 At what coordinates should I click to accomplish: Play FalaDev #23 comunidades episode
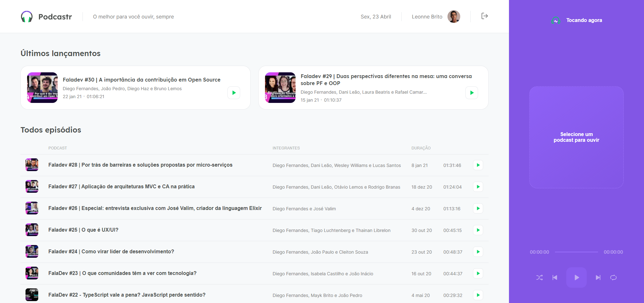tap(478, 273)
